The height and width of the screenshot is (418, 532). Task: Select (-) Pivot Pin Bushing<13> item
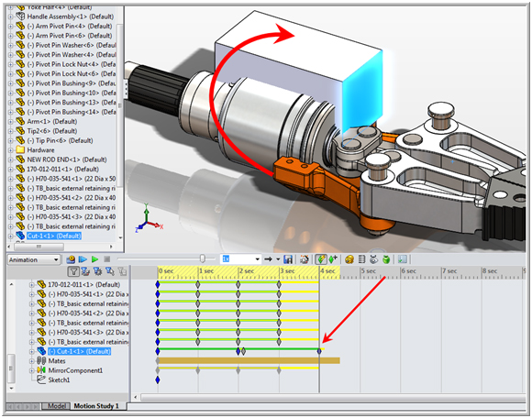[72, 103]
